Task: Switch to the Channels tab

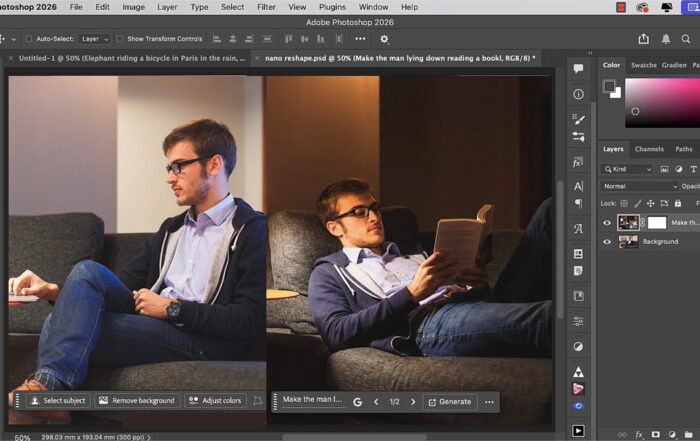Action: 649,149
